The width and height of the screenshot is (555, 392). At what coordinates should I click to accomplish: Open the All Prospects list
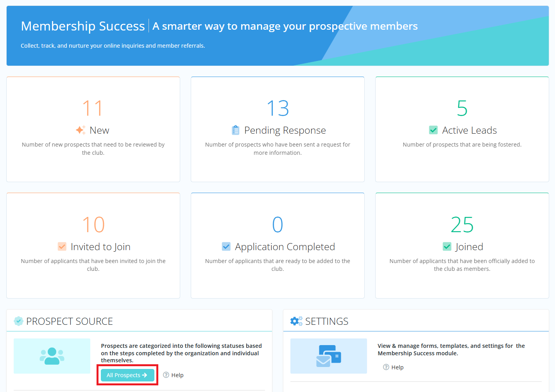click(127, 375)
